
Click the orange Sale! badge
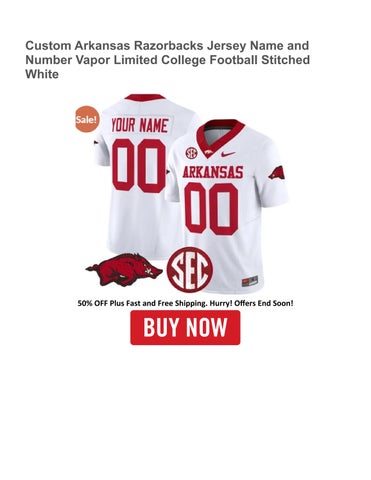[x=87, y=119]
